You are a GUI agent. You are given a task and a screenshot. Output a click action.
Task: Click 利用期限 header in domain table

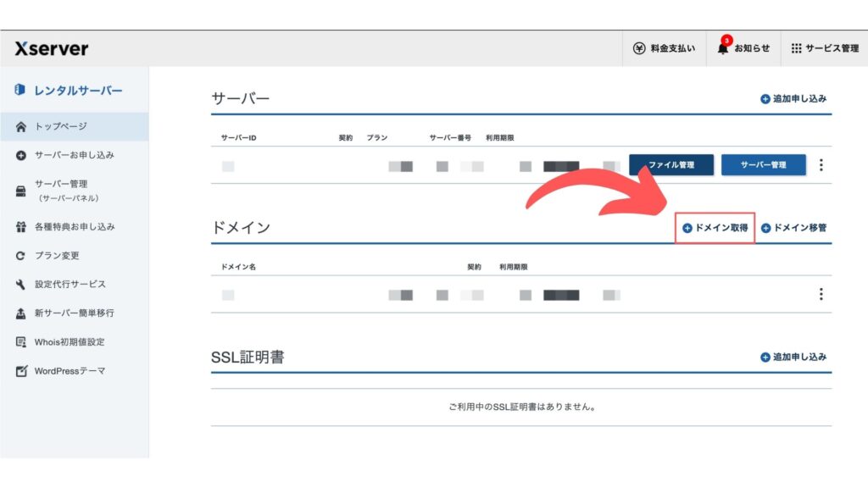coord(513,267)
